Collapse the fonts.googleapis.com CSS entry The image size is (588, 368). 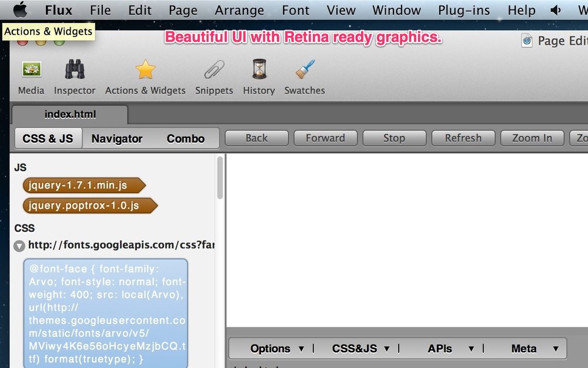[19, 246]
